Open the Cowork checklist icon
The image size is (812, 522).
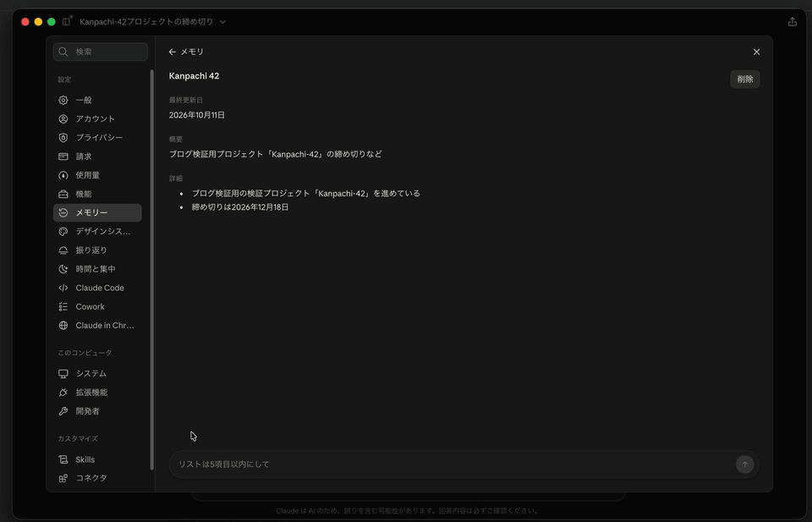click(x=63, y=306)
